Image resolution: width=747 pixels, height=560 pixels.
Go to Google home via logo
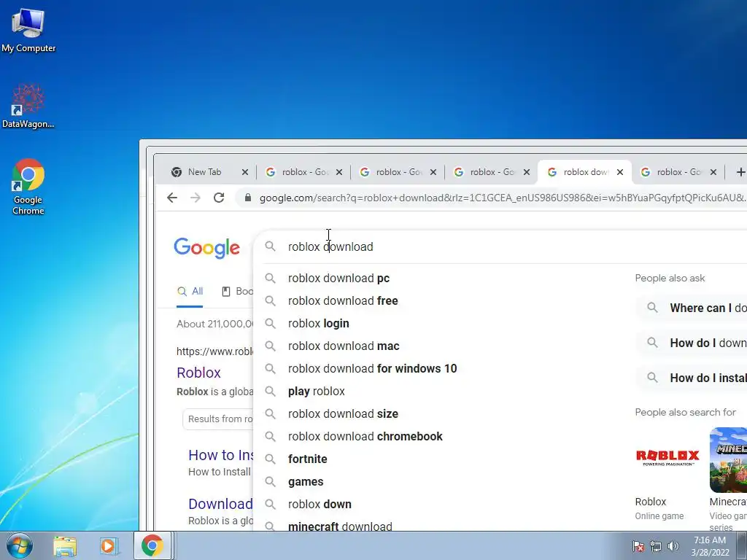(206, 248)
